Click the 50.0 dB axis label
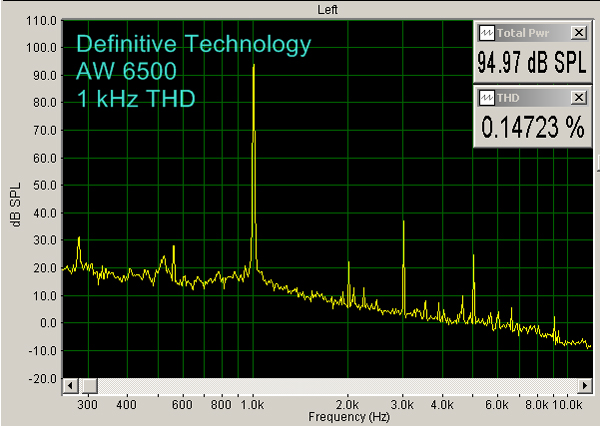This screenshot has height=426, width=600. tap(45, 186)
